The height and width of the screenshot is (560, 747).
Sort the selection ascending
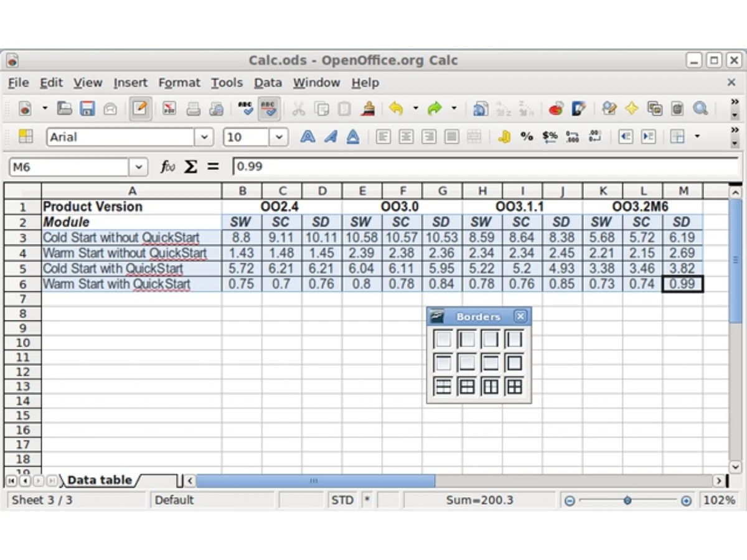(503, 109)
